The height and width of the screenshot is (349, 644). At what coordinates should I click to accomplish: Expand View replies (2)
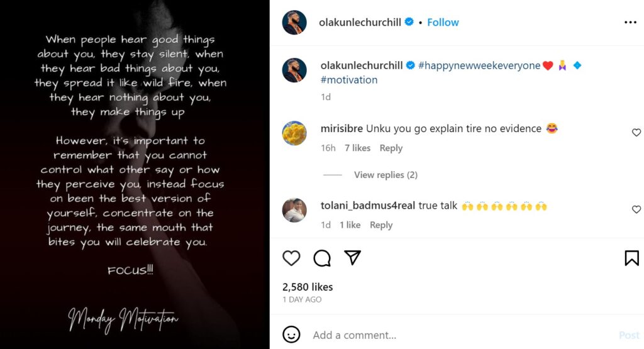click(x=386, y=175)
